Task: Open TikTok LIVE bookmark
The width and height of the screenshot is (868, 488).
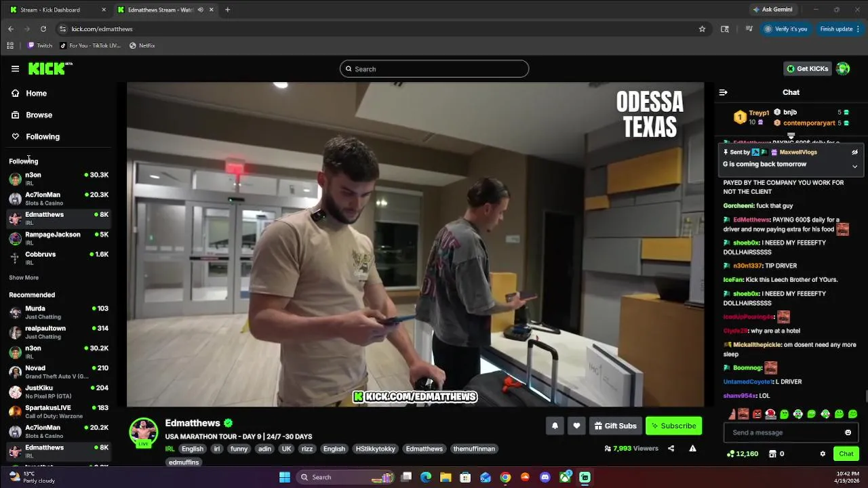Action: click(90, 45)
